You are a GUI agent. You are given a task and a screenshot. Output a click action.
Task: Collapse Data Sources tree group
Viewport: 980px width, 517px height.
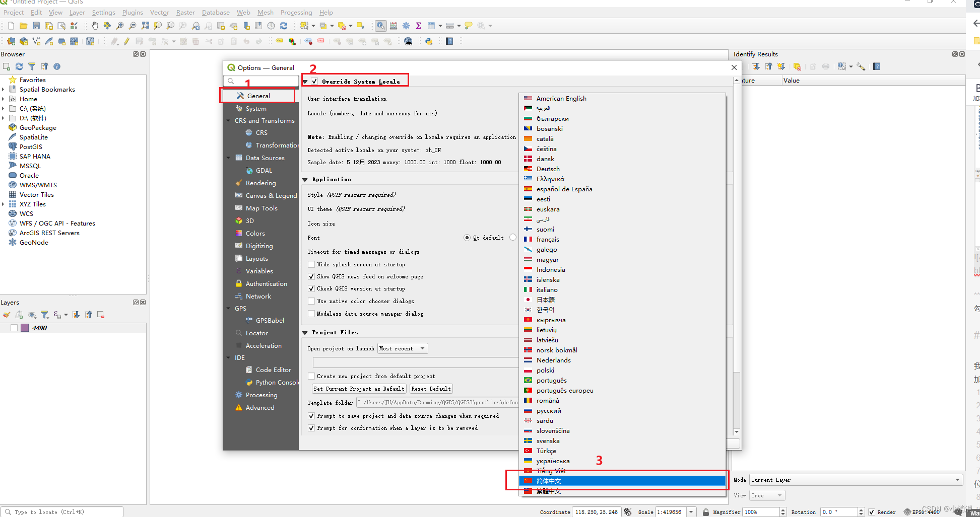tap(229, 158)
